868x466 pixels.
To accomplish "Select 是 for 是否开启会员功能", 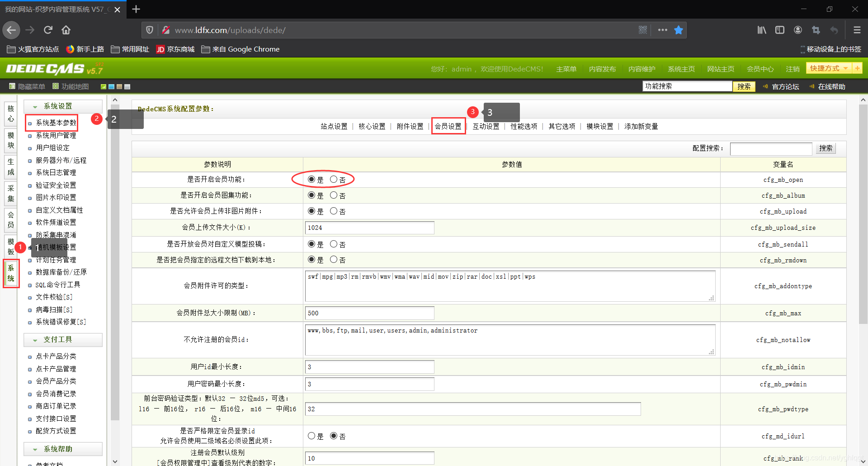I will pyautogui.click(x=311, y=180).
